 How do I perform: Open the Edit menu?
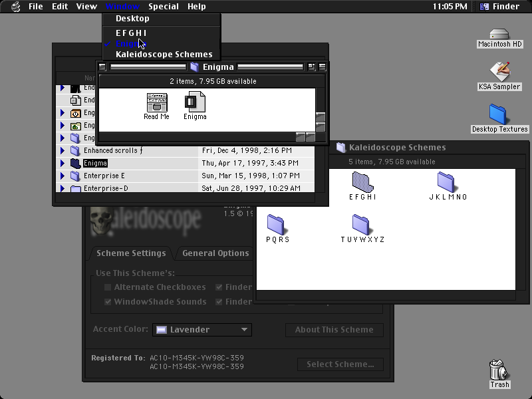pos(60,7)
